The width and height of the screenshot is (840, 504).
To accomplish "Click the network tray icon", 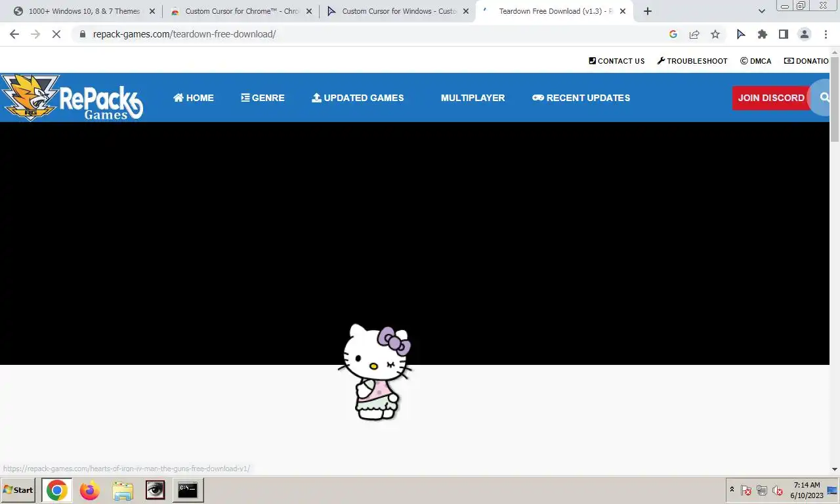I will tap(762, 490).
